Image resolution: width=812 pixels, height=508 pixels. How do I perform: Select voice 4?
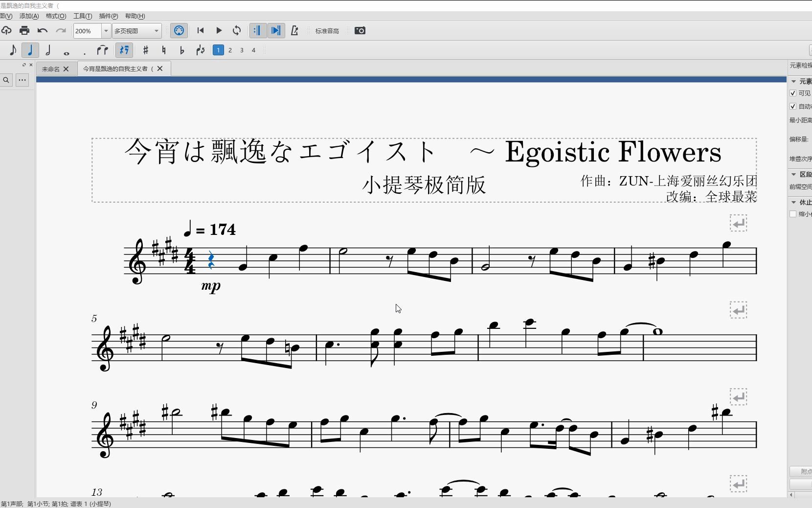253,50
